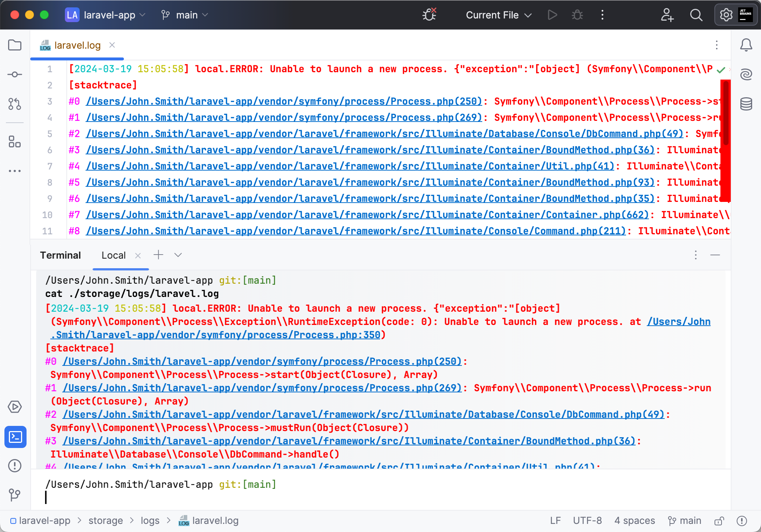Open the Project tool window folder icon

pyautogui.click(x=15, y=45)
